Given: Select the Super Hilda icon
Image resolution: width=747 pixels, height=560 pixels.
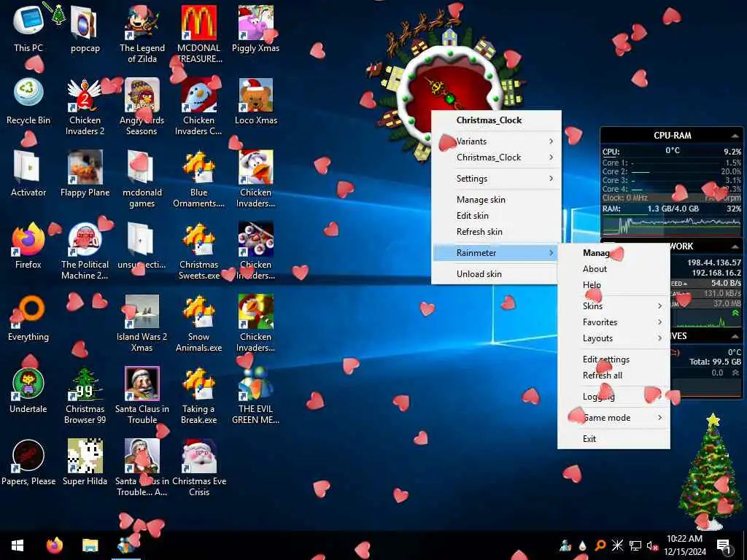Looking at the screenshot, I should pos(85,463).
